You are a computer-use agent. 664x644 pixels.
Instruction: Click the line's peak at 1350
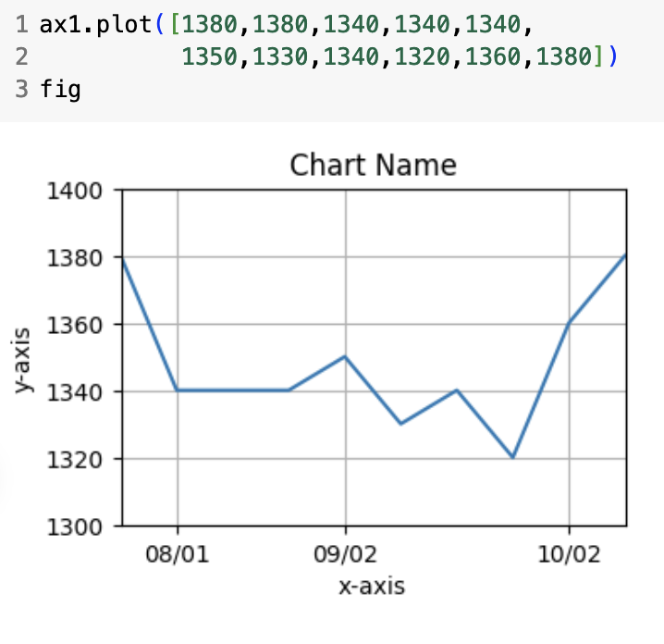pyautogui.click(x=345, y=357)
